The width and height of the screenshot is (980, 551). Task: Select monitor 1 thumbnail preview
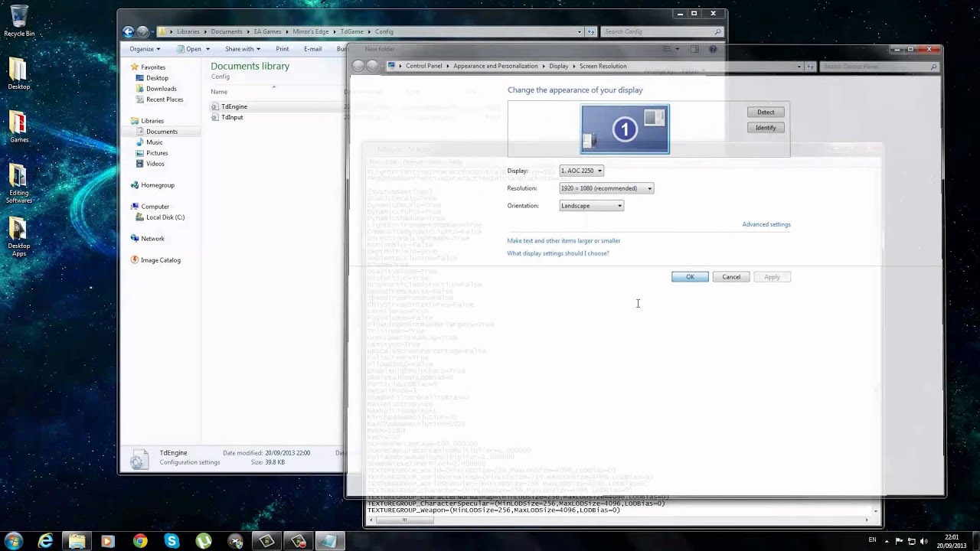625,129
